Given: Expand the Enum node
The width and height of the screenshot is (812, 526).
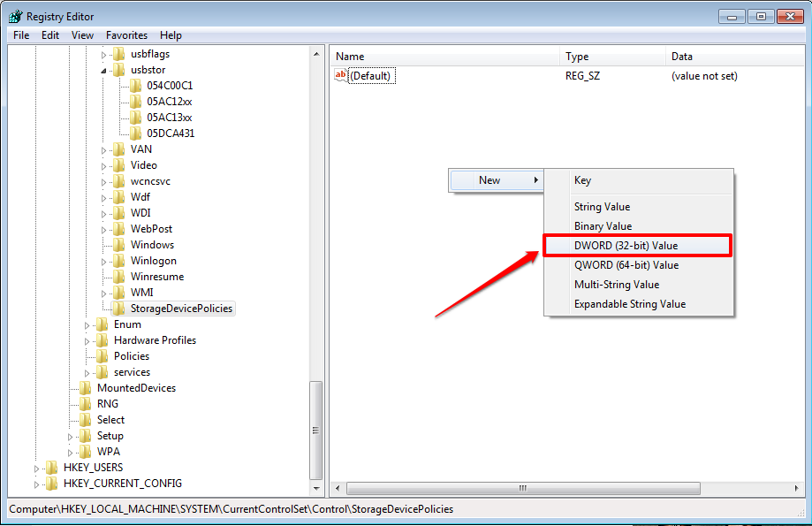Looking at the screenshot, I should 89,324.
